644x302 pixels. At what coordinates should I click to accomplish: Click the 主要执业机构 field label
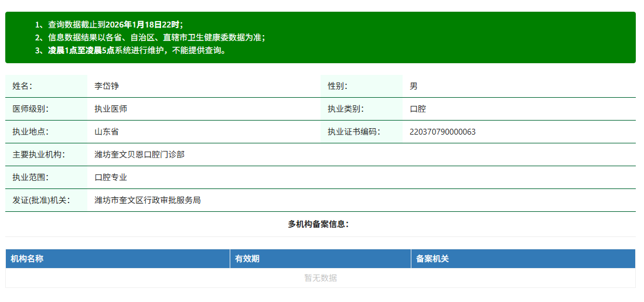point(39,155)
